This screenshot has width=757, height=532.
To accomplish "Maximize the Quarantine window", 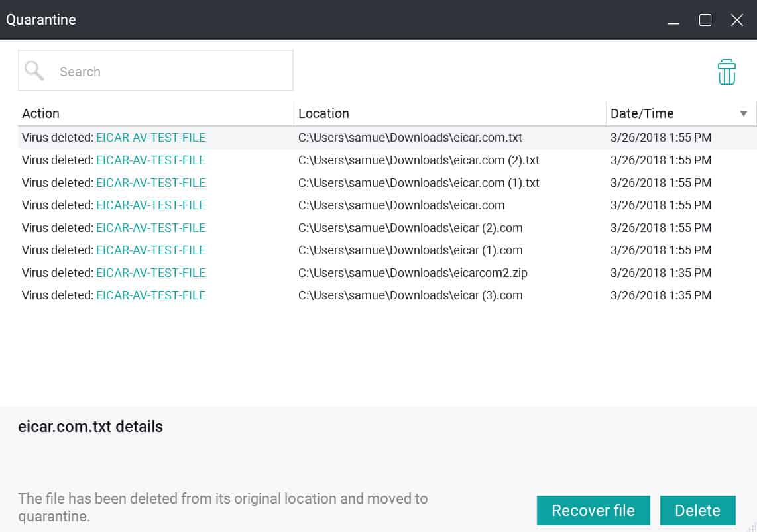I will point(705,20).
